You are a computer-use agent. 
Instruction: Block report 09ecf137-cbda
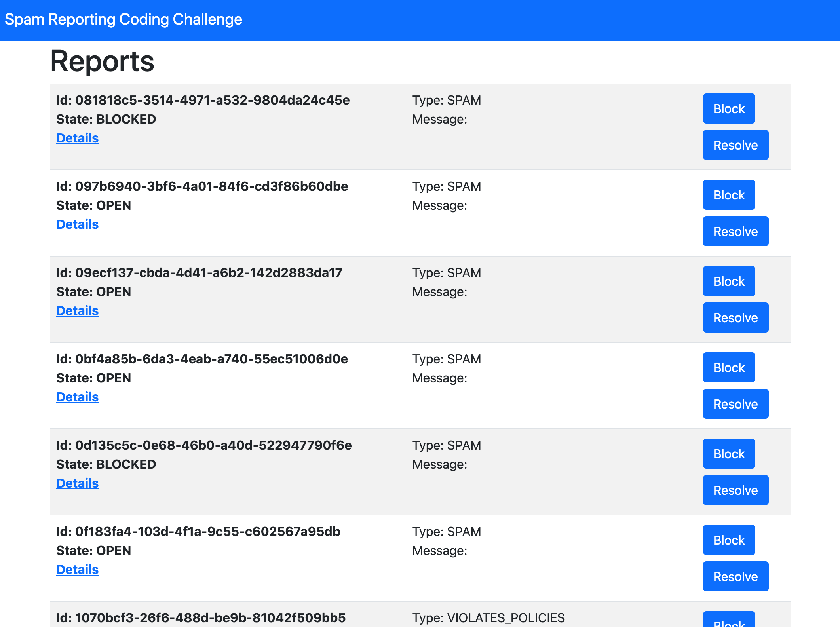728,281
